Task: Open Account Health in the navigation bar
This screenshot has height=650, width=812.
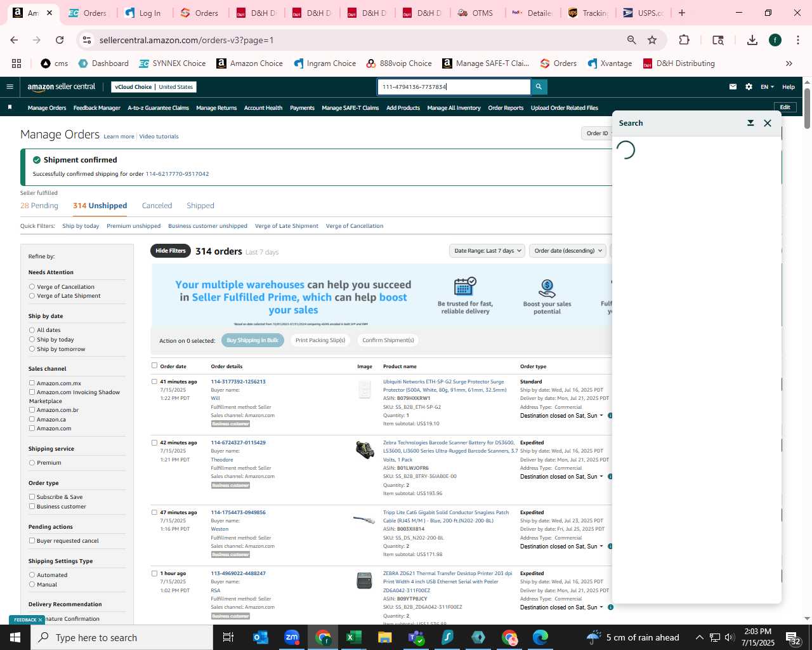Action: click(263, 108)
